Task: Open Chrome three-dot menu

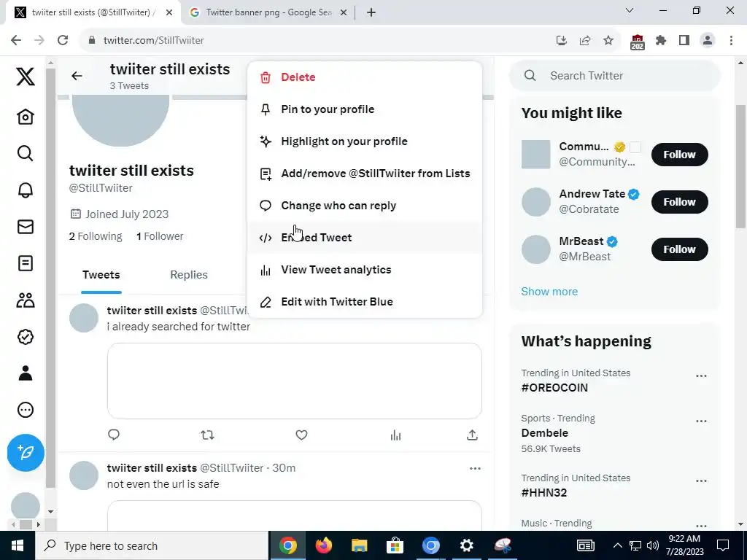Action: 731,41
